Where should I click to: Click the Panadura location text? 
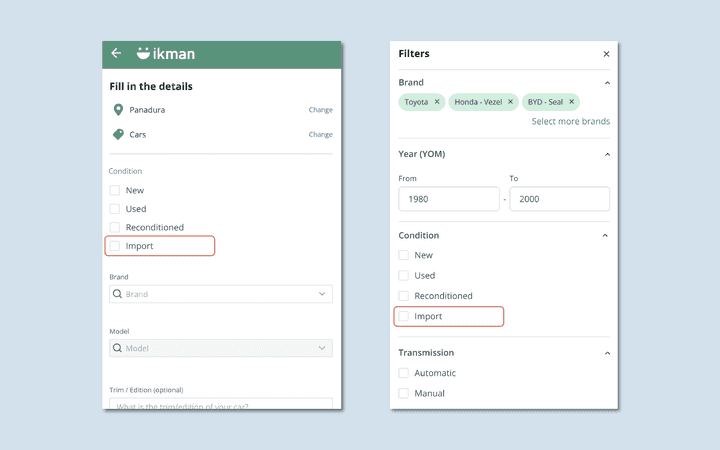[147, 110]
